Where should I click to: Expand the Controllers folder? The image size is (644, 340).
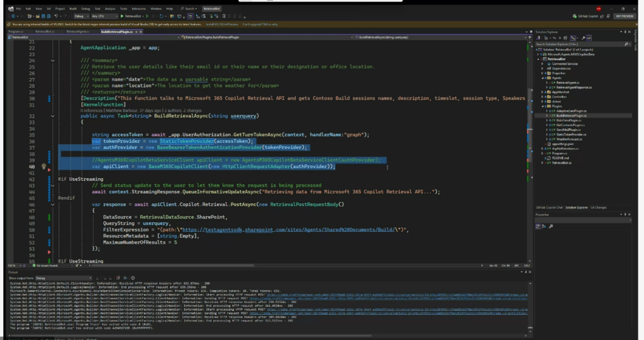point(543,96)
